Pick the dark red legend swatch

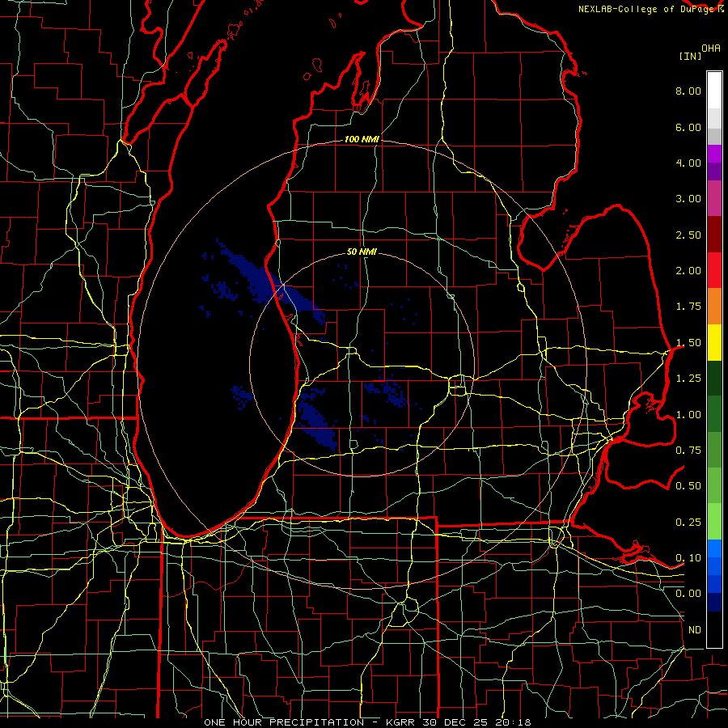714,235
